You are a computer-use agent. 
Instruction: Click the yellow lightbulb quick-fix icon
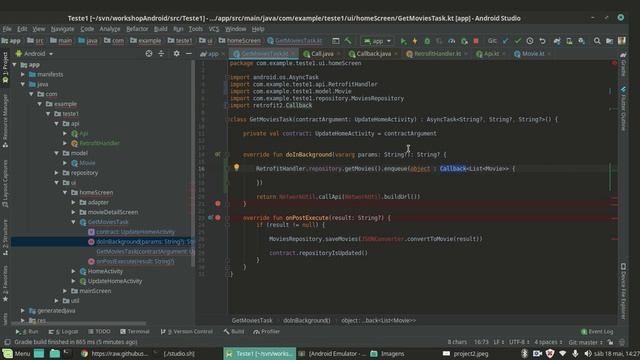[236, 167]
